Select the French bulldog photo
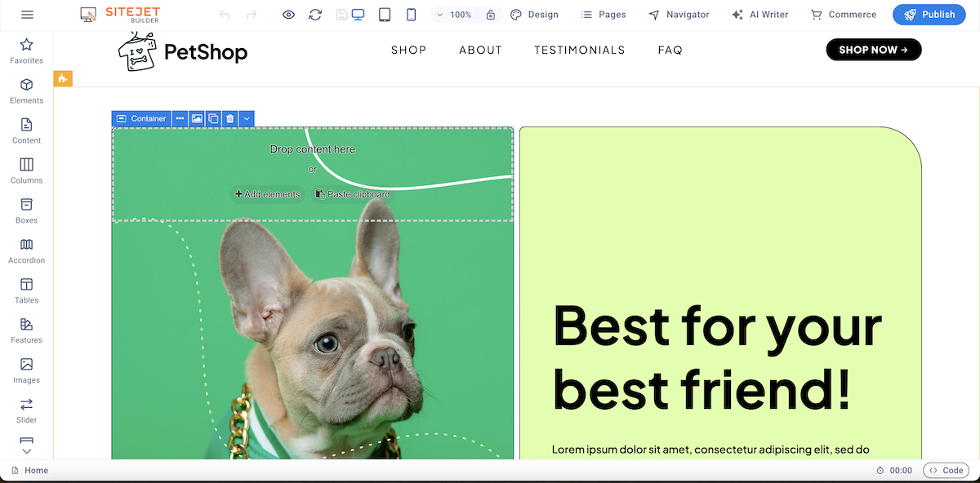The image size is (980, 483). pos(313,339)
